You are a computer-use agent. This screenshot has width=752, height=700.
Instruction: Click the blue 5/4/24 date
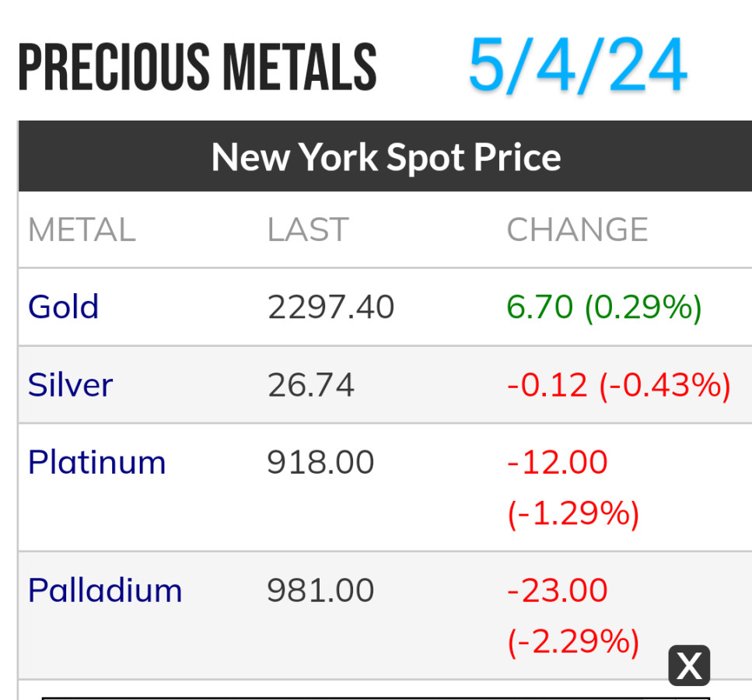coord(577,64)
